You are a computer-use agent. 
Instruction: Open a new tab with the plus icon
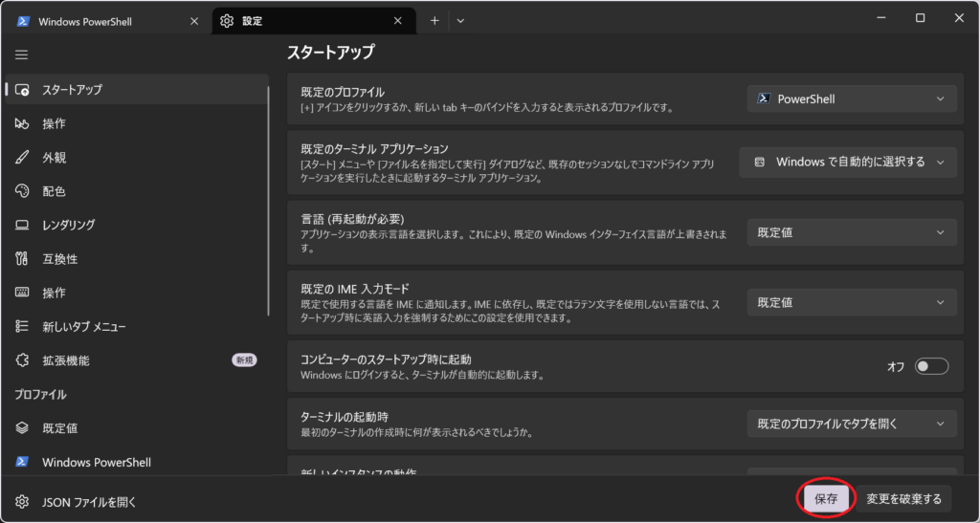pos(435,21)
